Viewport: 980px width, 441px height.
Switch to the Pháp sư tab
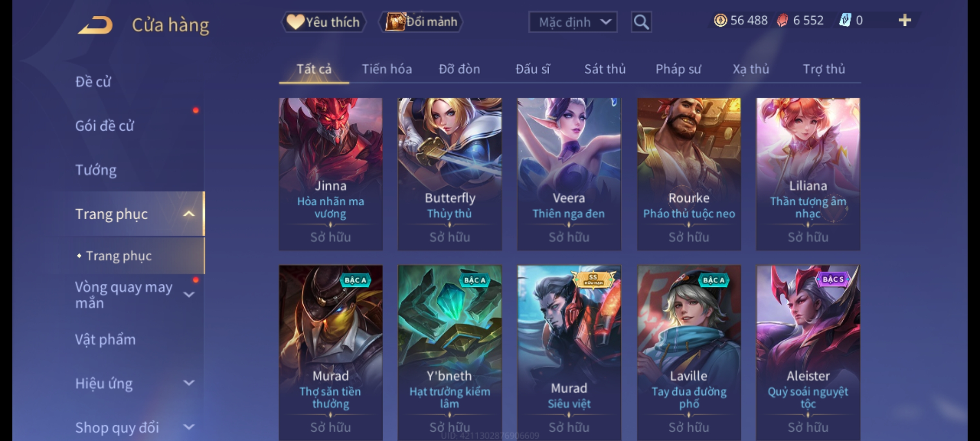tap(678, 69)
